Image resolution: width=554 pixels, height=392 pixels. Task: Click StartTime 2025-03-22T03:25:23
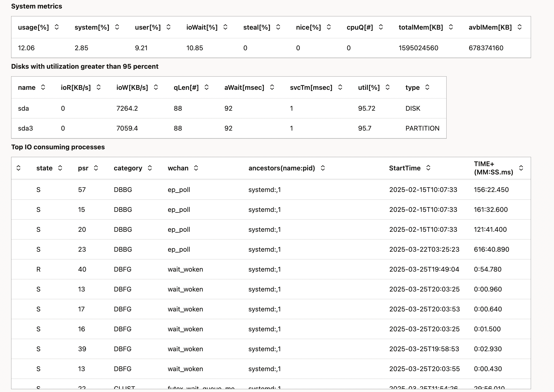(x=424, y=249)
